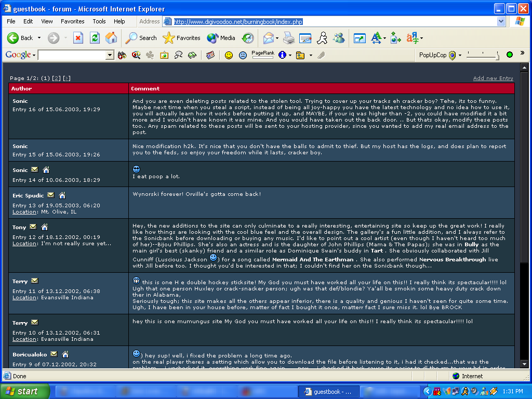Open the Tools menu
The image size is (532, 399).
click(x=99, y=21)
